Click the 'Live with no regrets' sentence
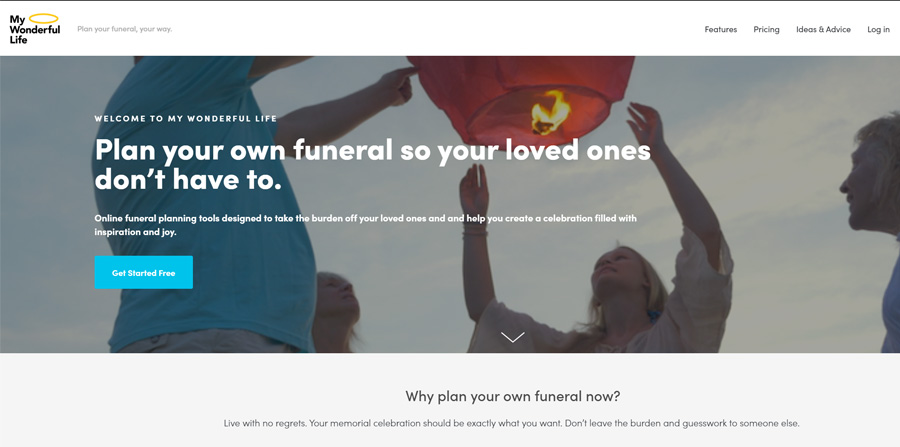Viewport: 900px width, 447px height. point(511,423)
